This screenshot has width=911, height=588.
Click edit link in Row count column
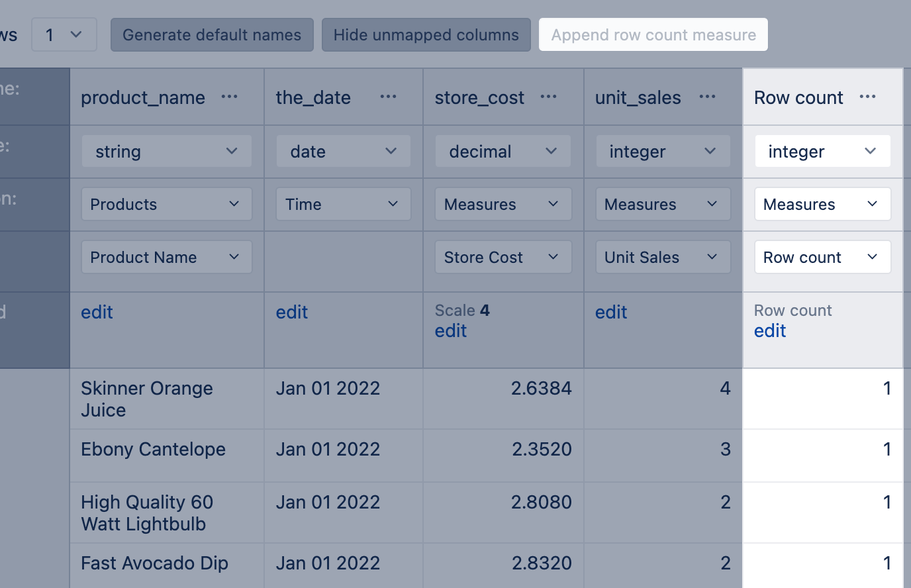(769, 331)
